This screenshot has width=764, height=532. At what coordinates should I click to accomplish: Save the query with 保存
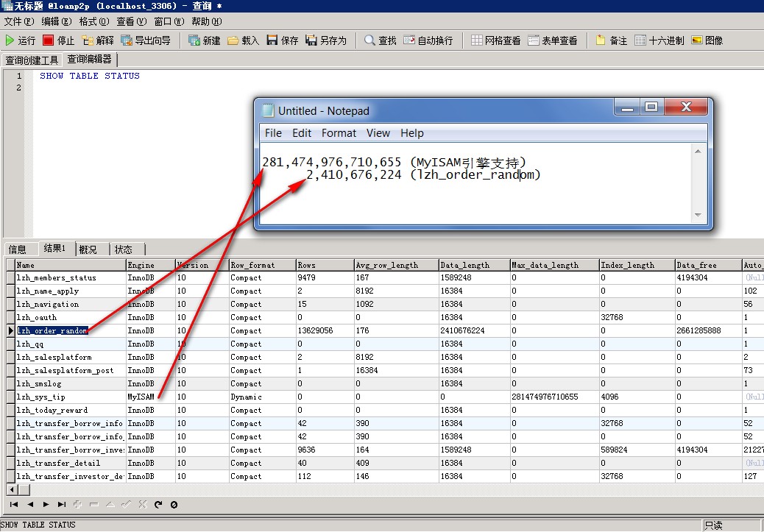tap(283, 40)
